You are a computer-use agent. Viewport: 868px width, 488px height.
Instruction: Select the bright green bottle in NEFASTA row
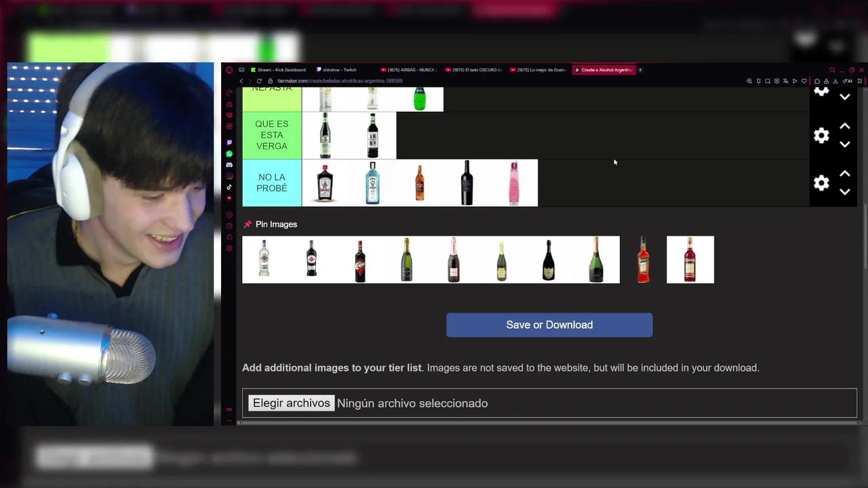(420, 99)
